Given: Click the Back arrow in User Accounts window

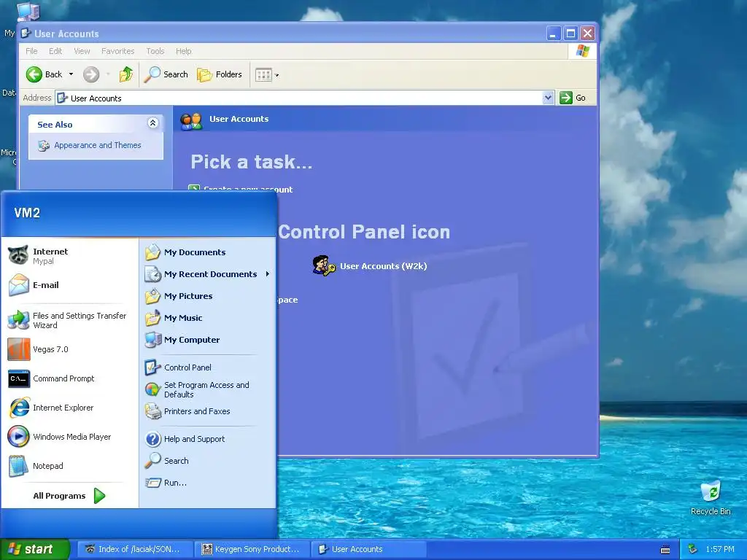Looking at the screenshot, I should point(44,74).
